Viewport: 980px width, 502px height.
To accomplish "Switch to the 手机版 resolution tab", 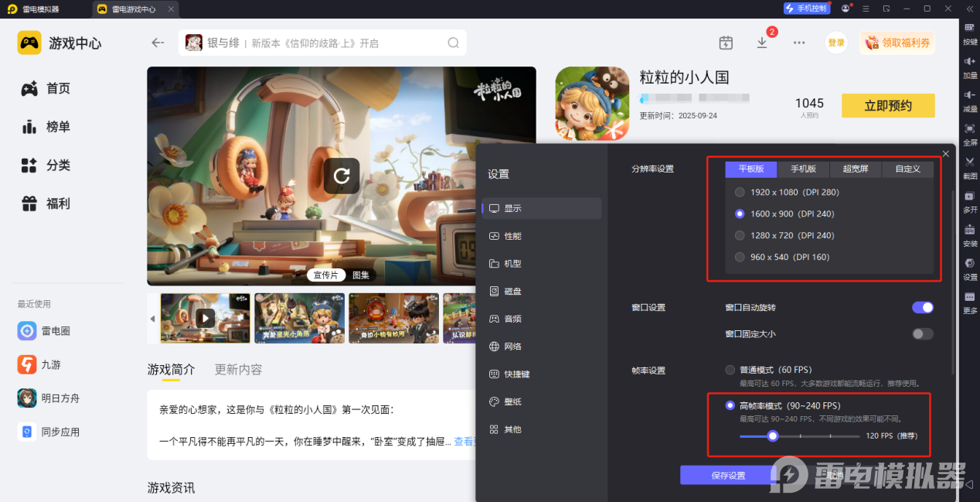I will click(802, 169).
